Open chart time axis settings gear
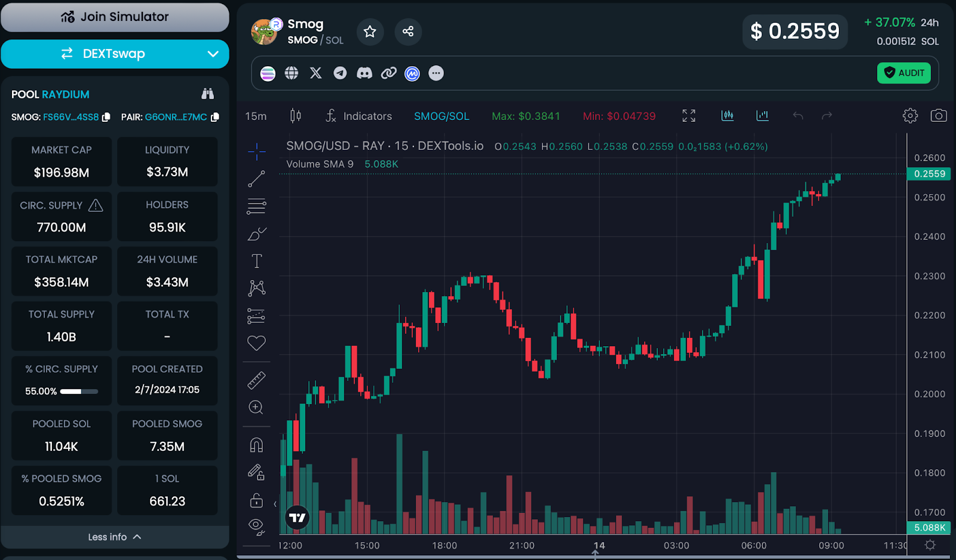This screenshot has width=956, height=560. point(930,545)
